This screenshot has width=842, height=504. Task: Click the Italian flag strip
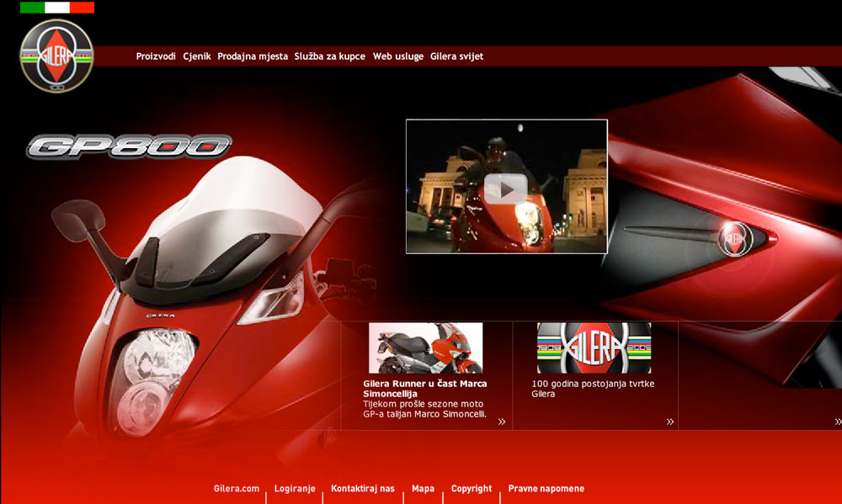point(57,8)
